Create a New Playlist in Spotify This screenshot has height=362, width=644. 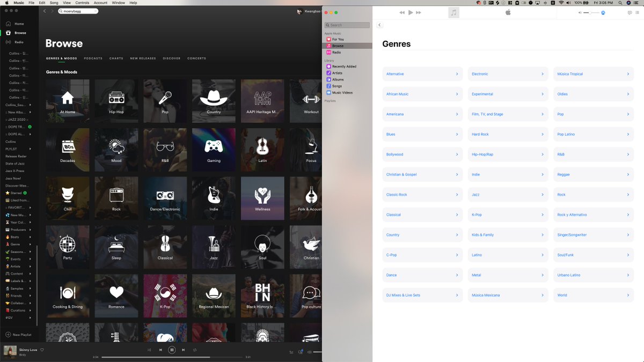click(x=19, y=335)
